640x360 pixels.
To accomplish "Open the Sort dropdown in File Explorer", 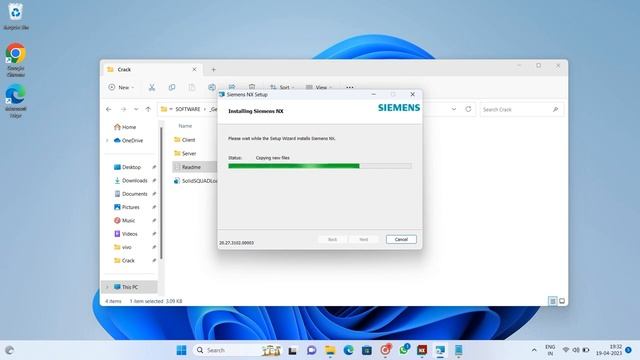I will tap(282, 87).
